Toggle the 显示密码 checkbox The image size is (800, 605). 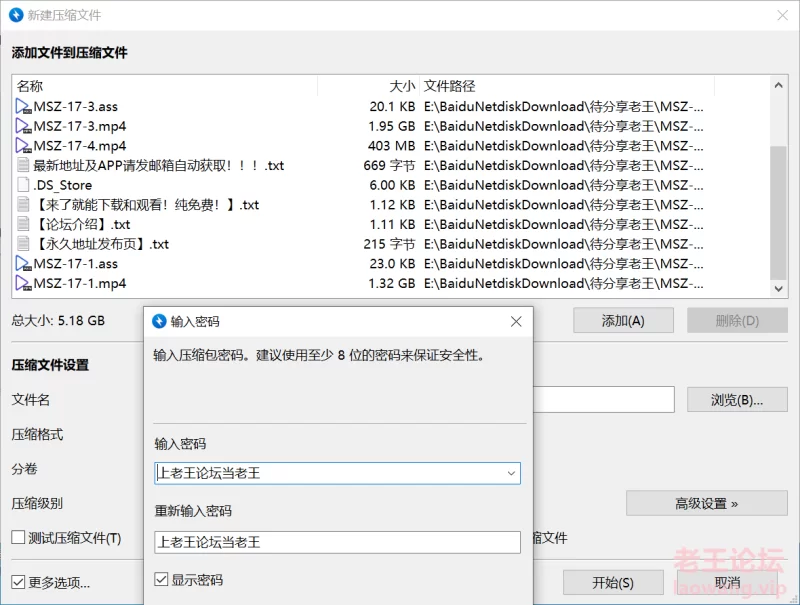point(161,579)
